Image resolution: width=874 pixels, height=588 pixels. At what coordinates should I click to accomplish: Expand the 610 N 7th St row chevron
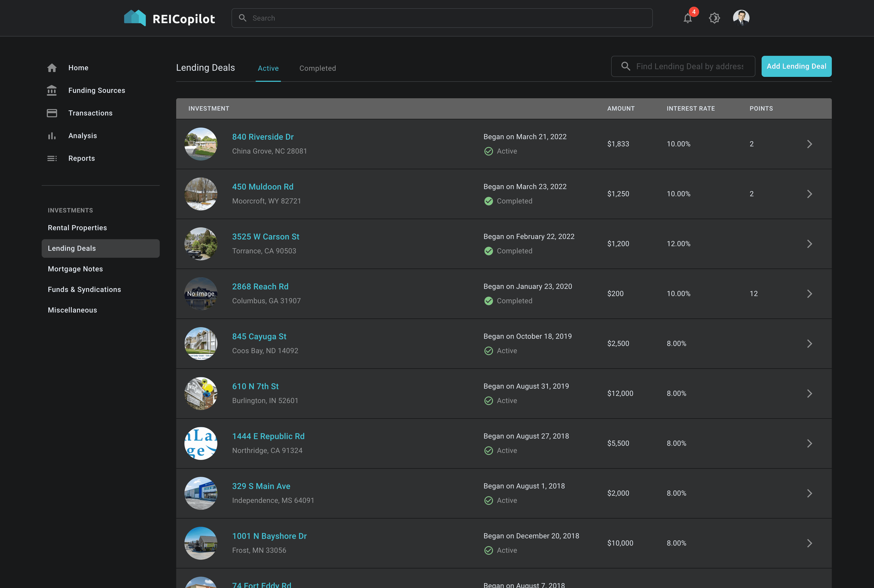(x=809, y=393)
